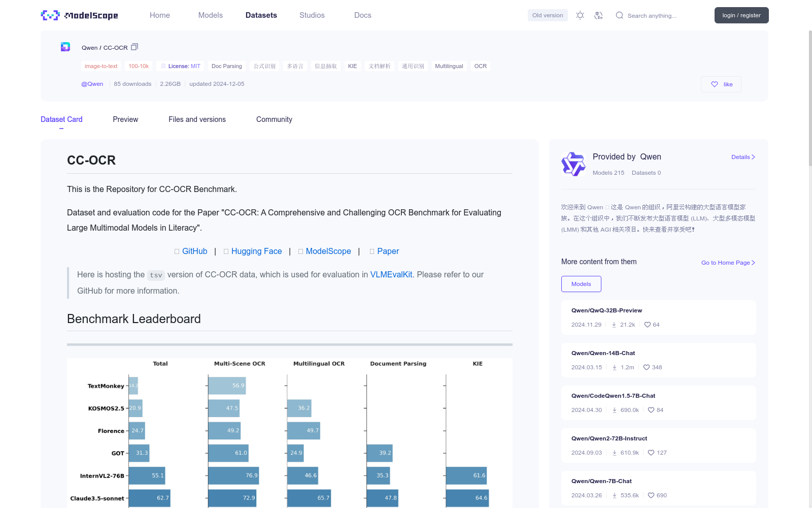
Task: Click the download icon on CodeQwen1.5-7B-Chat card
Action: point(615,410)
